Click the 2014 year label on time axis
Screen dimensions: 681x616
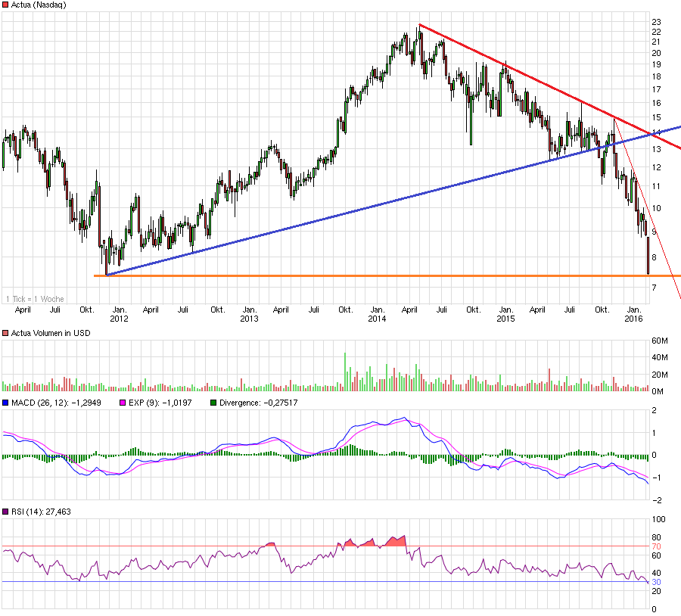point(377,319)
